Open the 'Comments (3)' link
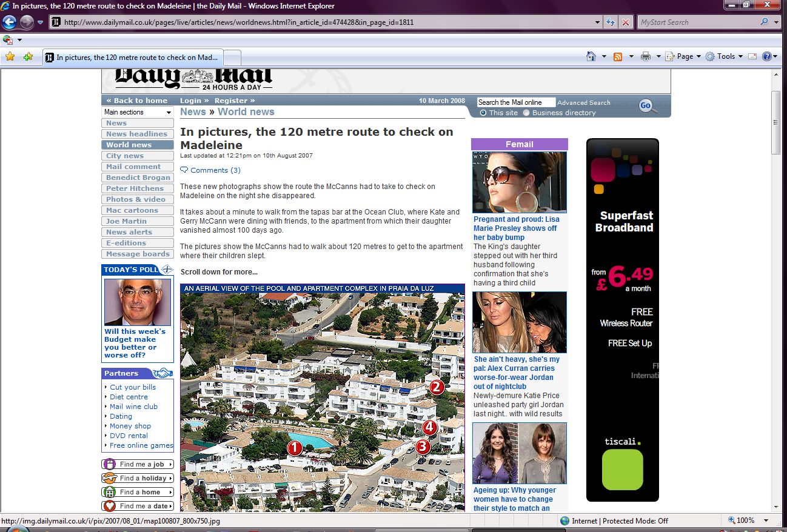 (215, 170)
